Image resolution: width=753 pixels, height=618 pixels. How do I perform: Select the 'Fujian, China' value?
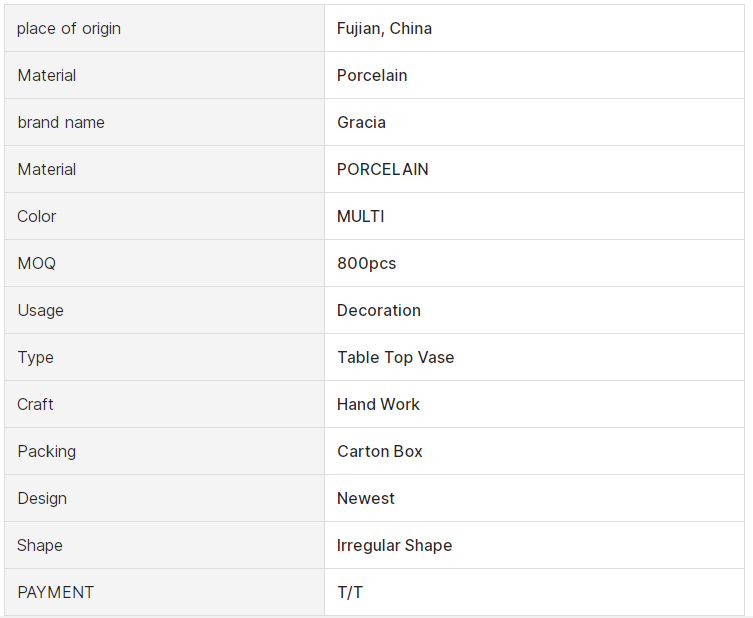(384, 29)
